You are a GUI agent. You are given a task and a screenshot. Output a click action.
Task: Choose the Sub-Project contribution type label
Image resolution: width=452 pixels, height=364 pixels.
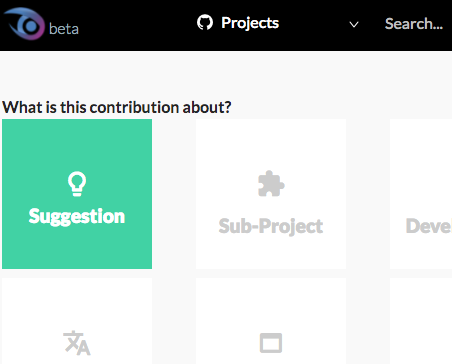click(x=271, y=226)
